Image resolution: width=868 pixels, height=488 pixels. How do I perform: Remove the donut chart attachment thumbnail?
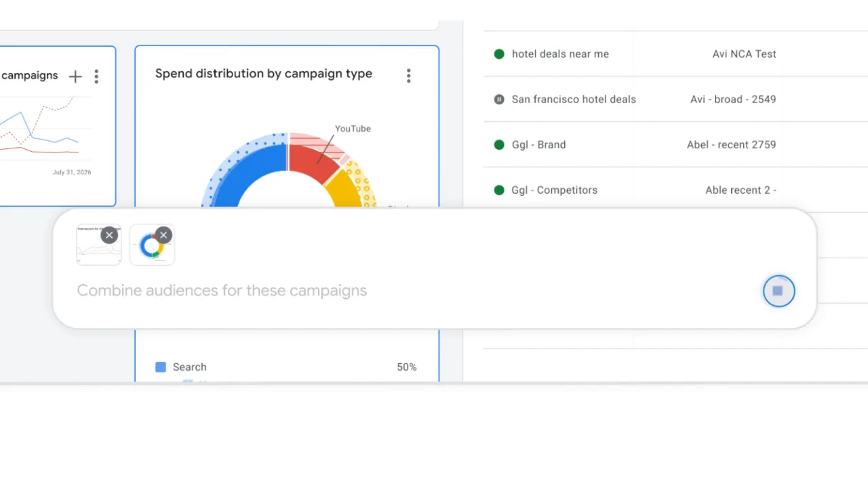(x=163, y=235)
